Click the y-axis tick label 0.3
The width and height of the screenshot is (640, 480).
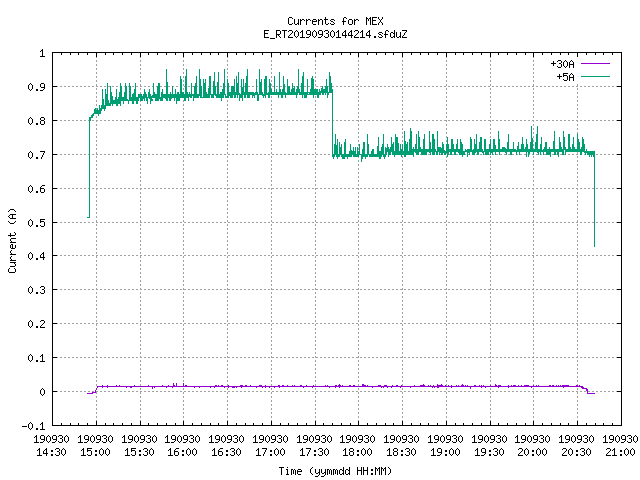tap(36, 290)
